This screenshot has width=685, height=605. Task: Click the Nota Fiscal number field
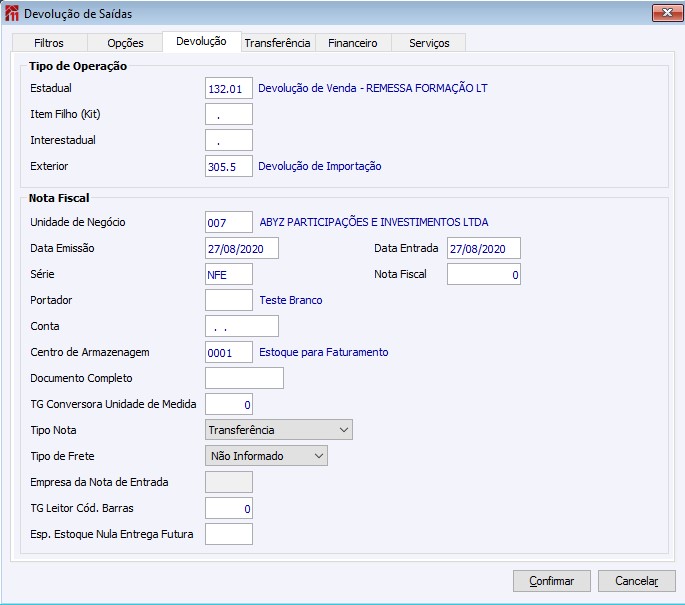[x=484, y=274]
